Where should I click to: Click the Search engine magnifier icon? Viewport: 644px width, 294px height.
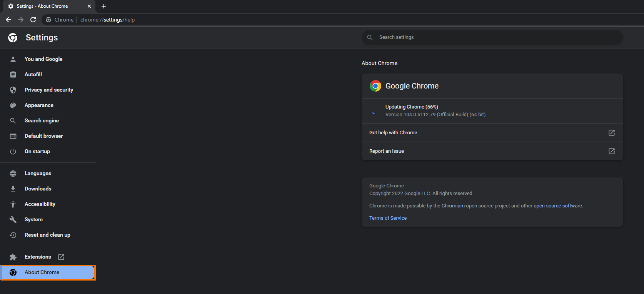13,120
